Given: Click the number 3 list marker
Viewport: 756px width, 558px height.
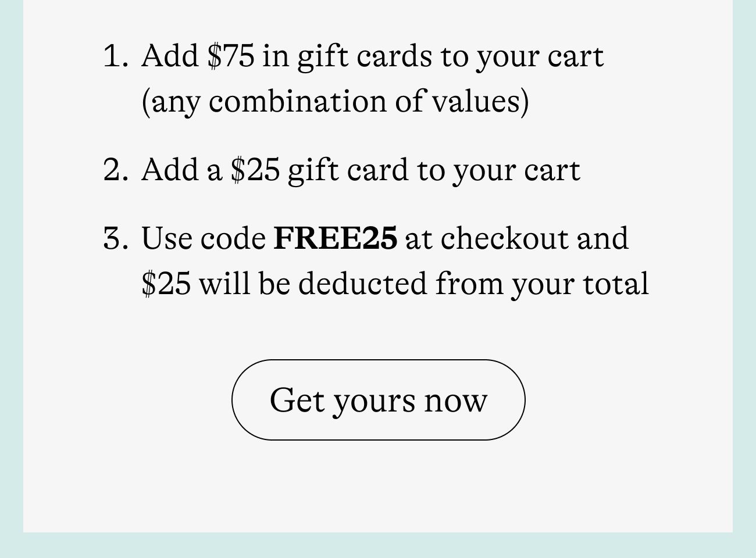Looking at the screenshot, I should pos(115,238).
